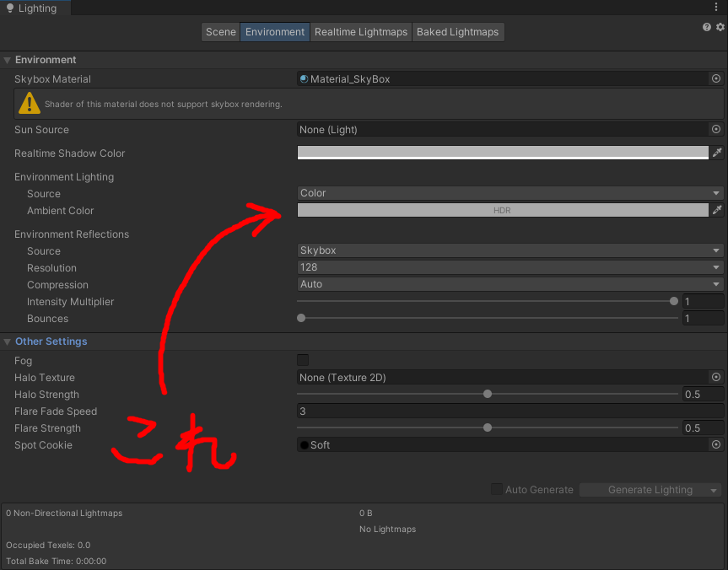Switch to the Baked Lightmaps tab

[458, 31]
